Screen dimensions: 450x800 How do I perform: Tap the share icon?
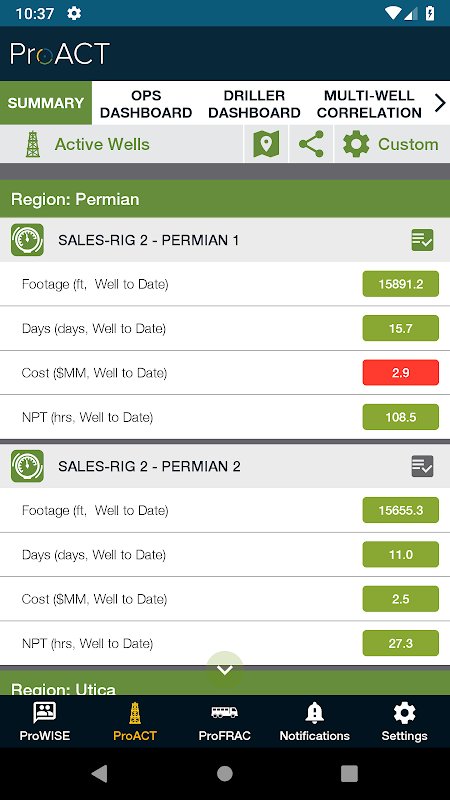pos(311,144)
